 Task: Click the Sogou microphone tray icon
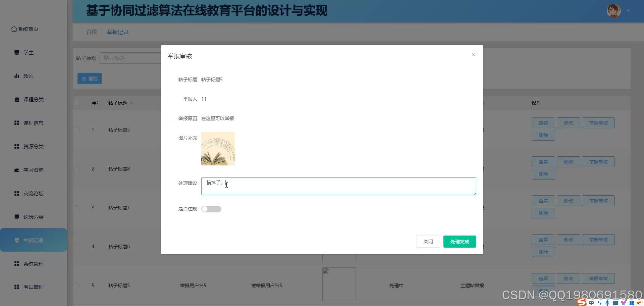(x=607, y=303)
